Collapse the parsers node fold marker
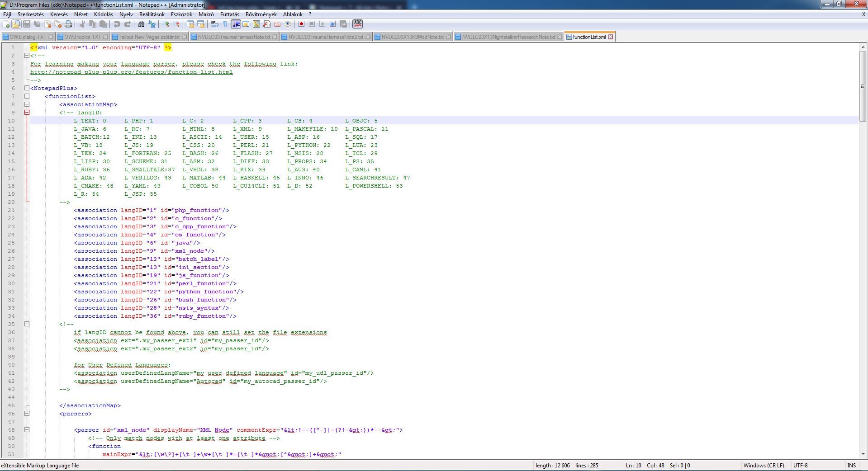 click(x=27, y=414)
